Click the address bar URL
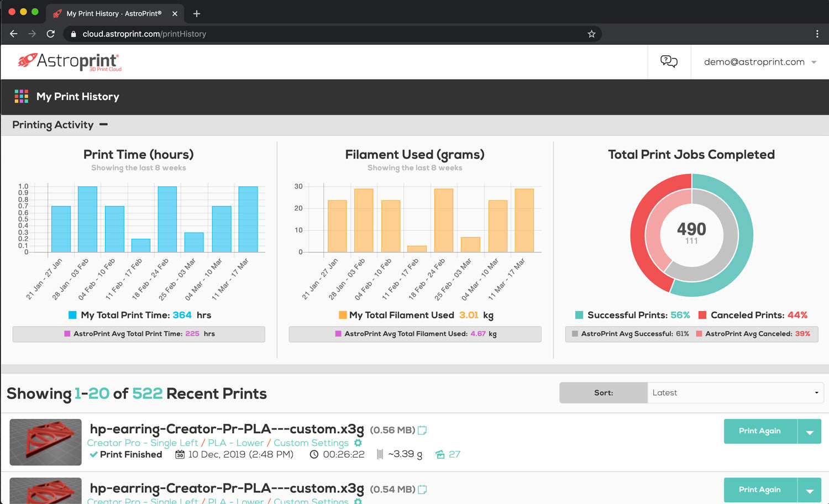829x504 pixels. (144, 34)
